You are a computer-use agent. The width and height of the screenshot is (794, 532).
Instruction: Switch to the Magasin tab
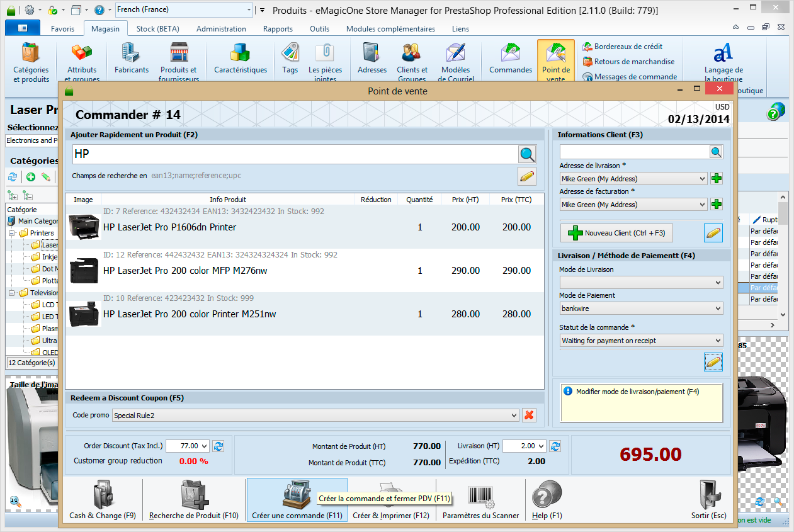click(x=105, y=28)
